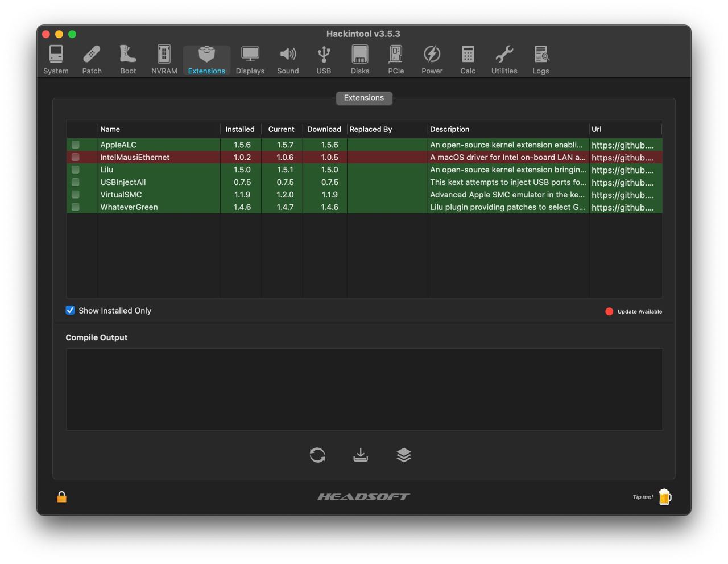Check the WhateverGreen row checkbox
Viewport: 728px width, 564px height.
click(76, 207)
